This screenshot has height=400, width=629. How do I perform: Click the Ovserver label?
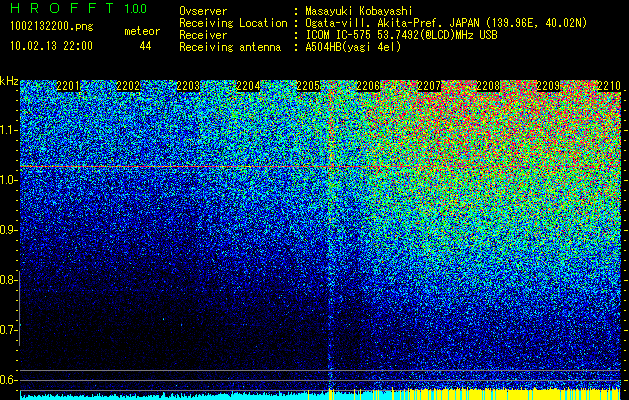coord(203,11)
